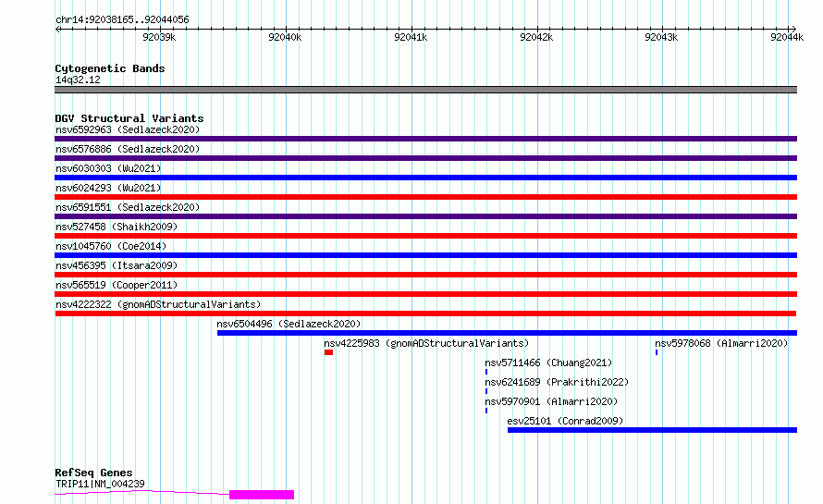Select the red bar under nsv456395

click(425, 275)
